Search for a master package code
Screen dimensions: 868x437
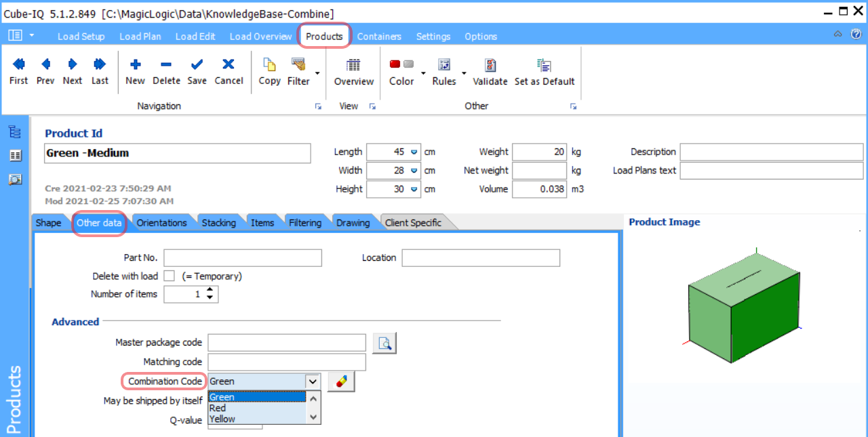pos(384,344)
